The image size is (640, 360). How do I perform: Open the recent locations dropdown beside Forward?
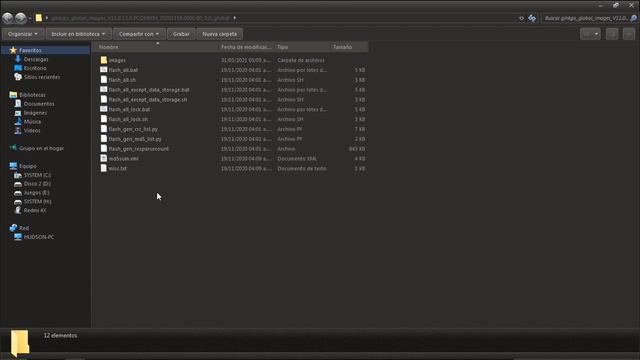click(x=30, y=18)
